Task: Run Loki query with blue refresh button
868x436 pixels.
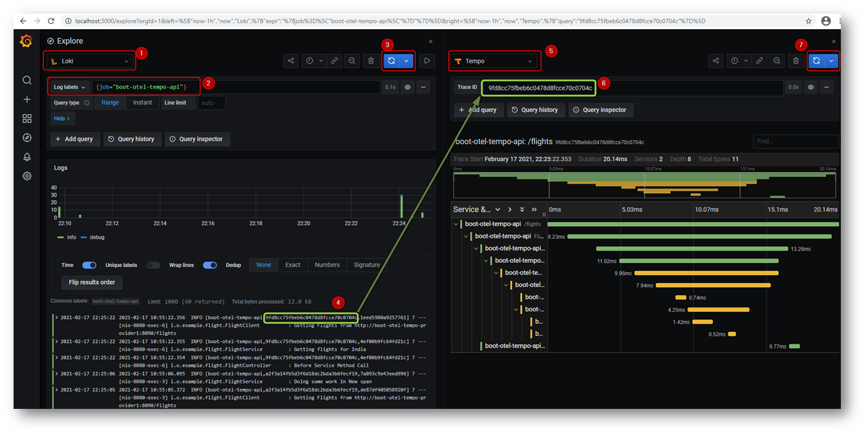Action: pyautogui.click(x=391, y=61)
